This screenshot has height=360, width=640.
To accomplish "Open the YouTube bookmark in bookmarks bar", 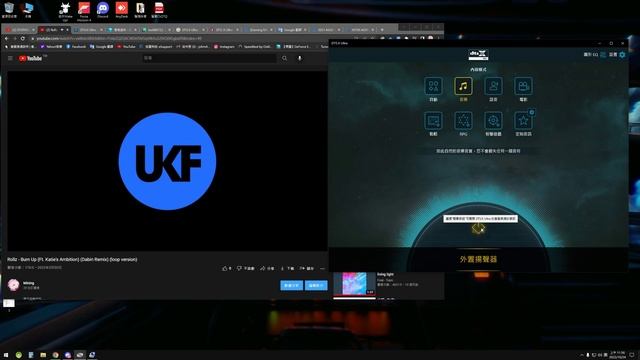I will pos(127,47).
